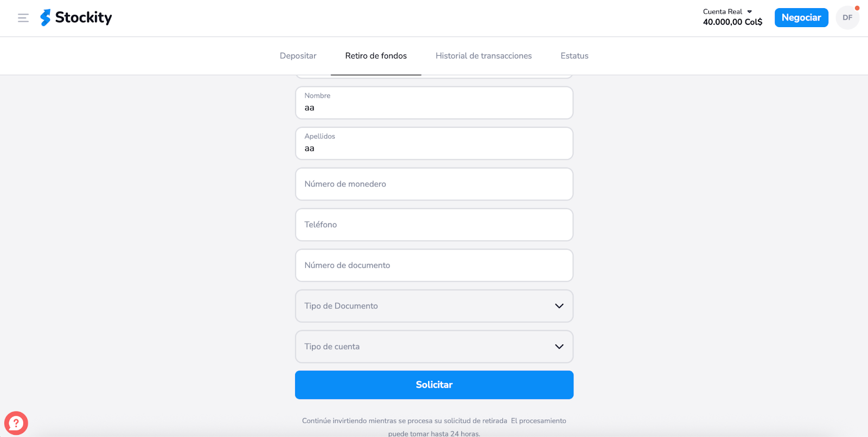Screen dimensions: 868x437
Task: Click the Stockity logo
Action: (x=46, y=18)
